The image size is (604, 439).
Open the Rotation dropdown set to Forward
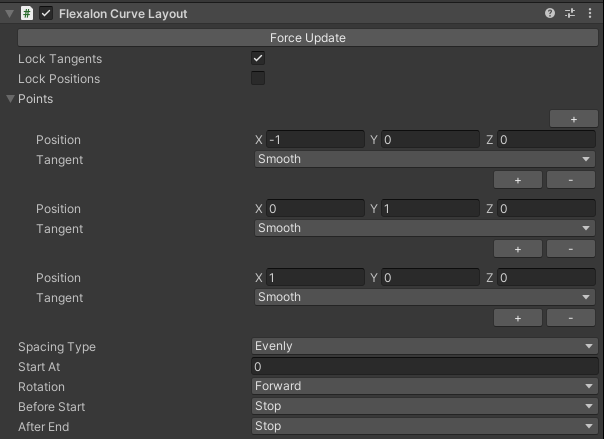tap(425, 386)
